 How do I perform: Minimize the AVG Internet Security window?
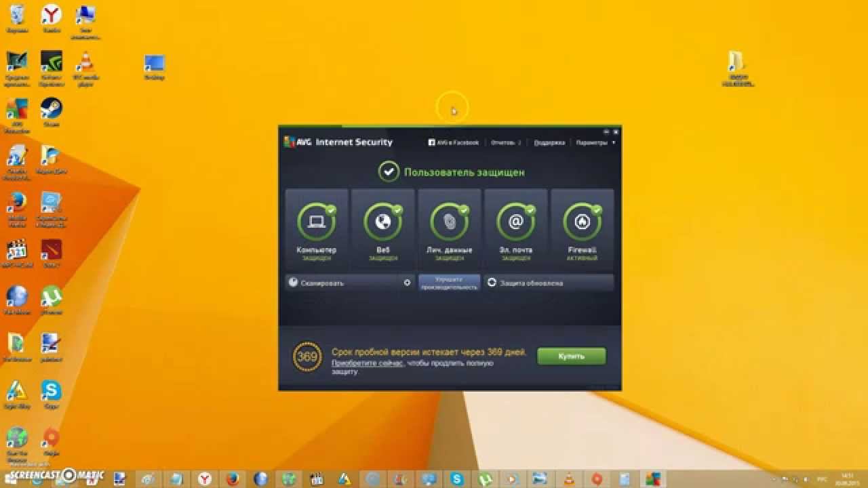tap(606, 131)
